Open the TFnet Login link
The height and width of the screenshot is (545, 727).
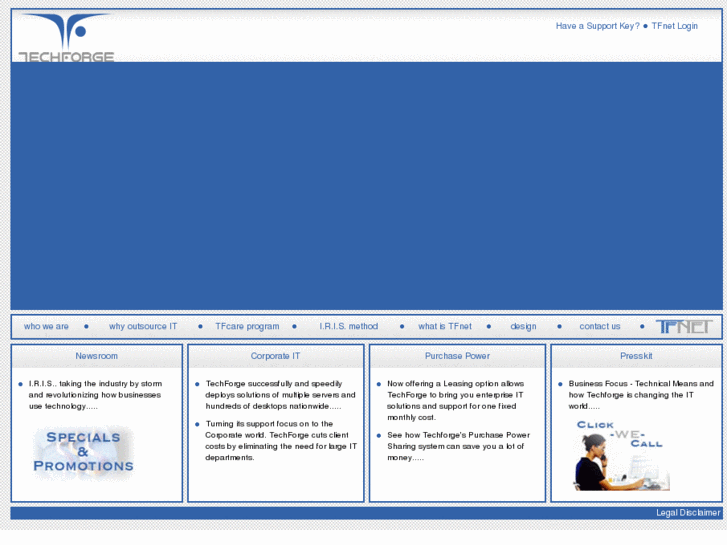point(675,26)
